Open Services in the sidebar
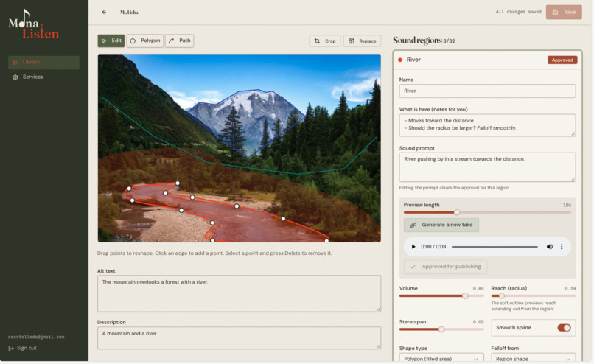 tap(43, 77)
